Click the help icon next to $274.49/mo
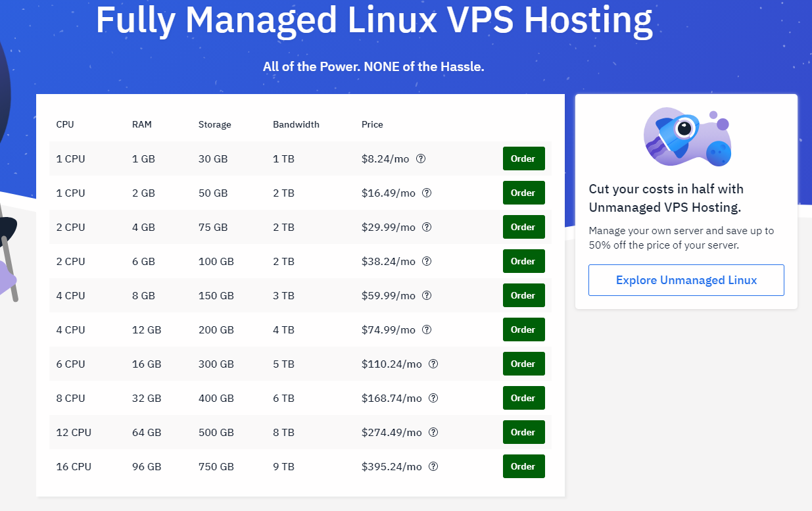This screenshot has height=511, width=812. [x=433, y=432]
